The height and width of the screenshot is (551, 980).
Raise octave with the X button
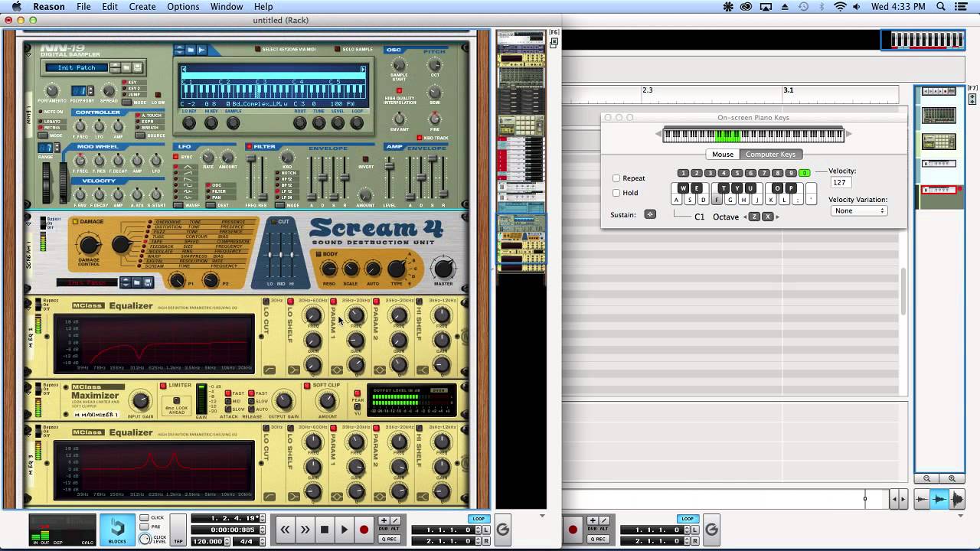[768, 217]
